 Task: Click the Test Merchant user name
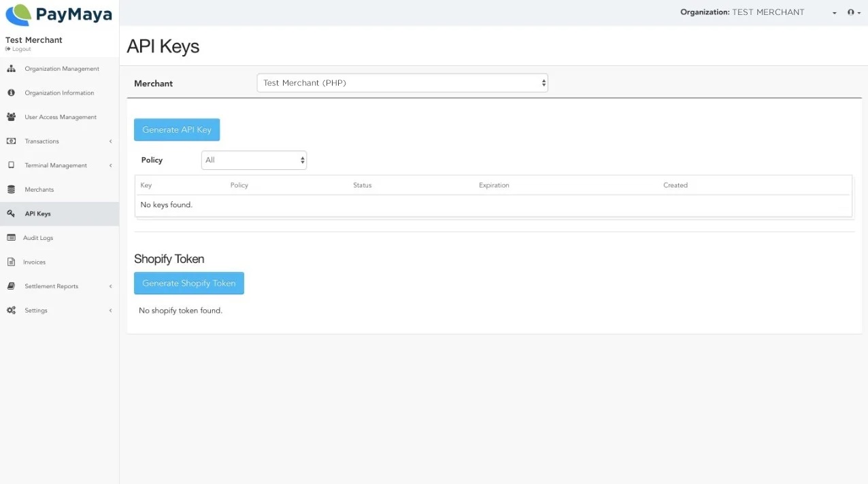click(34, 40)
